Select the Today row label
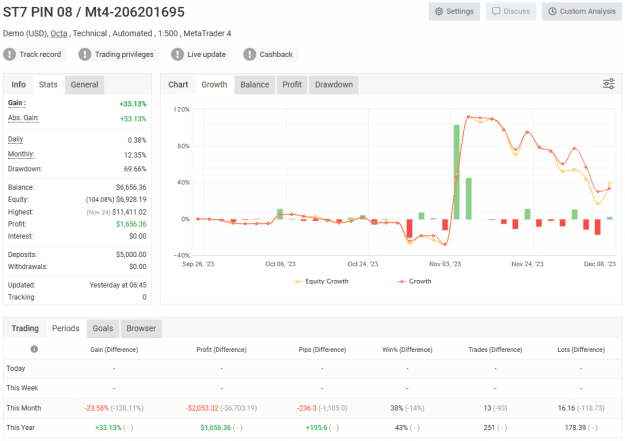This screenshot has width=625, height=441. (x=16, y=368)
